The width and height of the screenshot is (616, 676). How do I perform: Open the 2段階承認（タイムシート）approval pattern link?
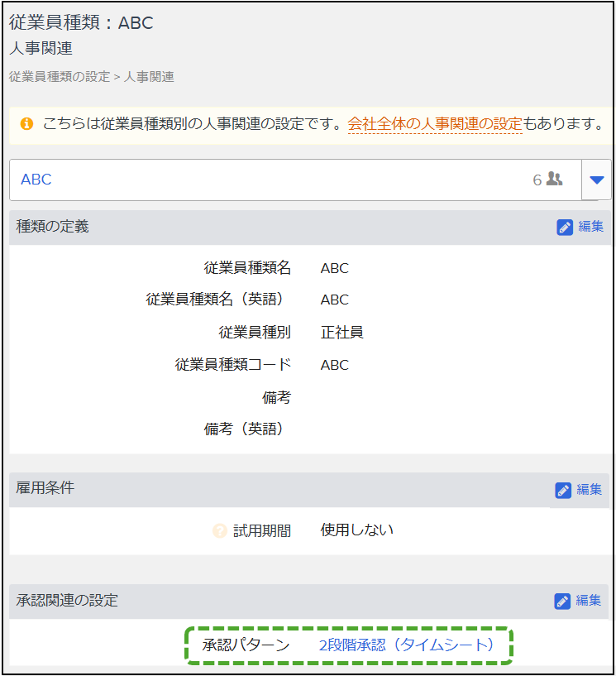(406, 645)
